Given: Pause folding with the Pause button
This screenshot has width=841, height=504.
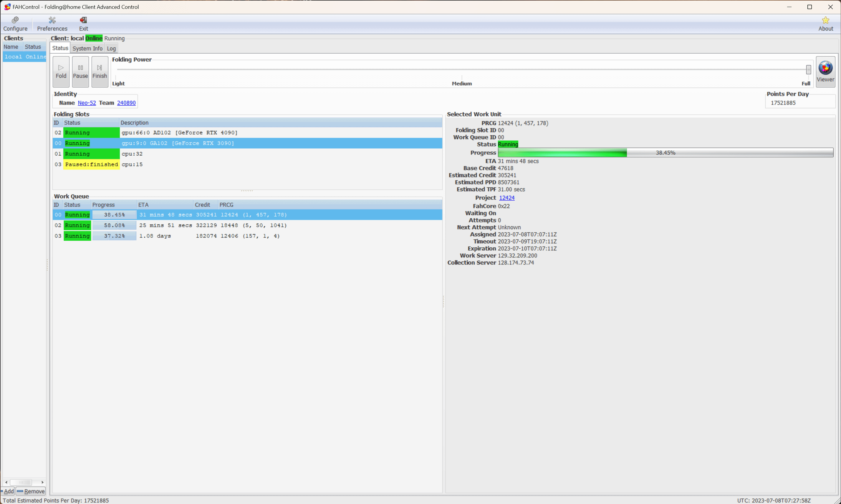Looking at the screenshot, I should click(x=80, y=72).
